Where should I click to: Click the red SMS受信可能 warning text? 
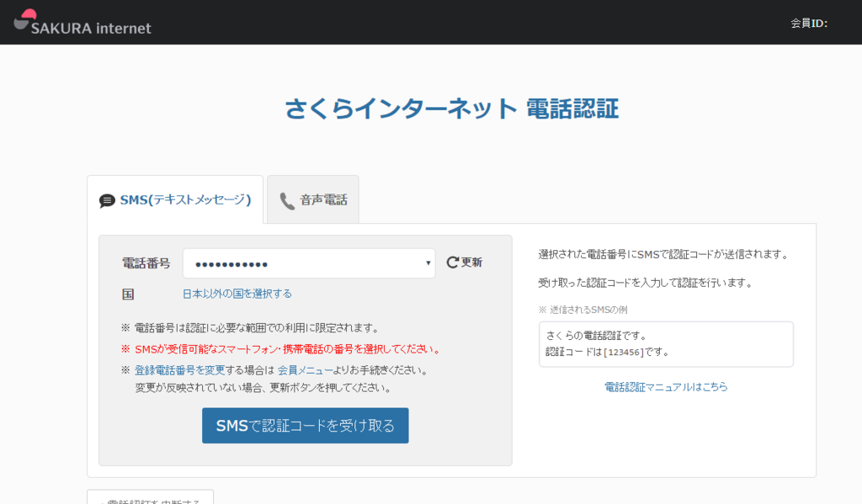click(x=281, y=349)
